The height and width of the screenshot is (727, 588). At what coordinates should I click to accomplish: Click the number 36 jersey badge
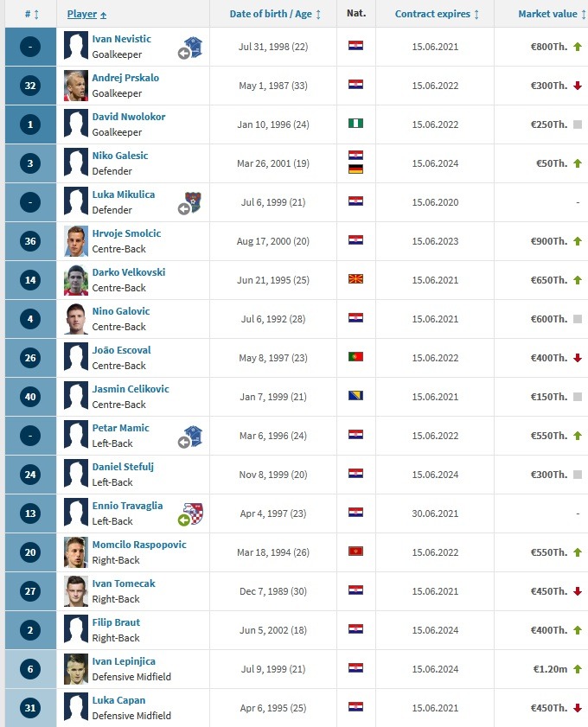tap(30, 241)
